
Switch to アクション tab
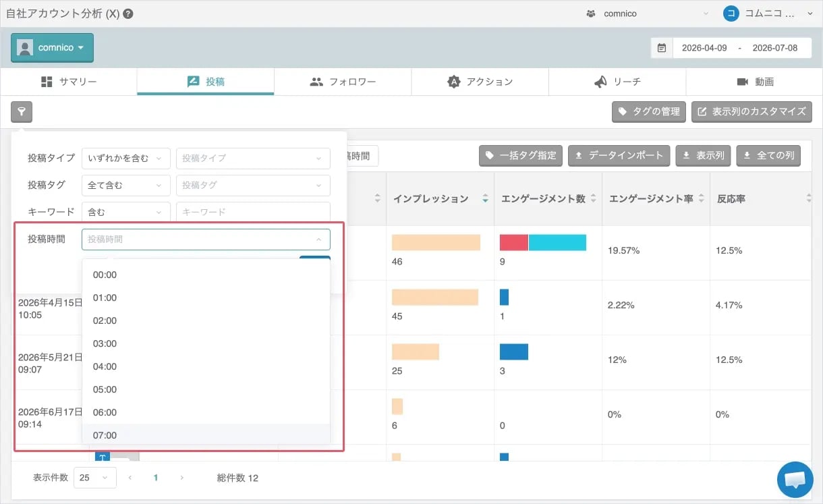coord(480,82)
